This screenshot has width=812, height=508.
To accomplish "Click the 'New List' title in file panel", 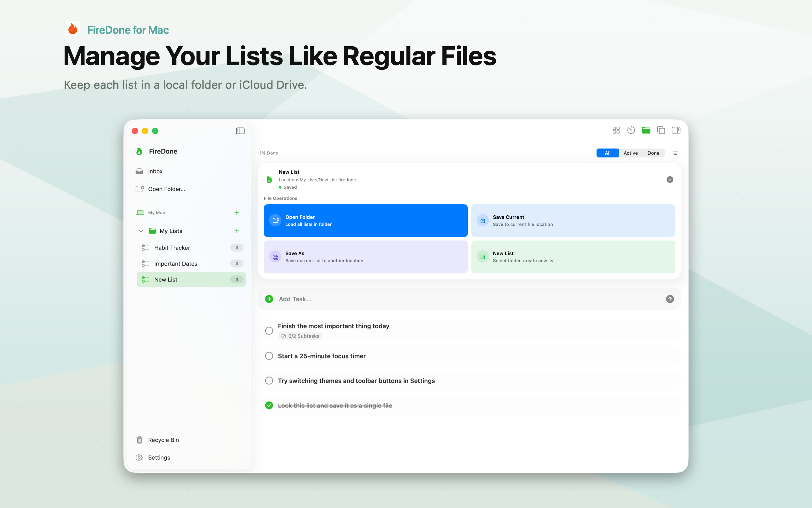I will 289,172.
